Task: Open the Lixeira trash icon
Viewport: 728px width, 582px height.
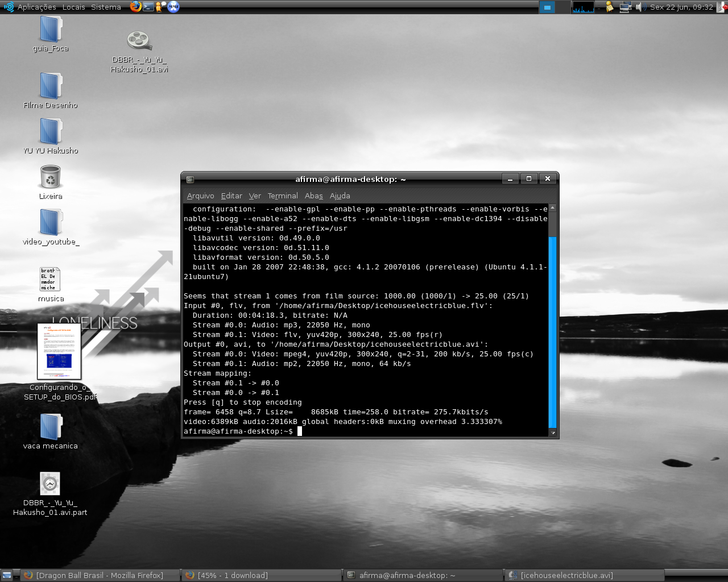Action: pos(51,182)
